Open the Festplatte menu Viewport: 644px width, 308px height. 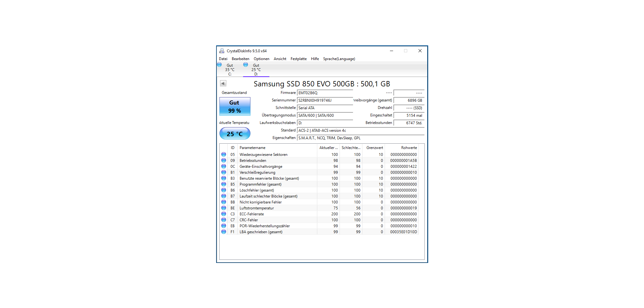[x=299, y=59]
